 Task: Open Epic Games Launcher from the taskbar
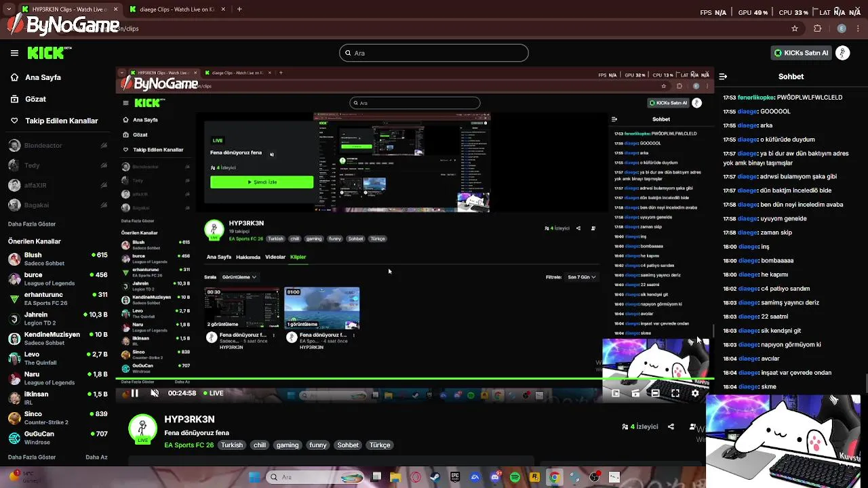click(x=455, y=477)
